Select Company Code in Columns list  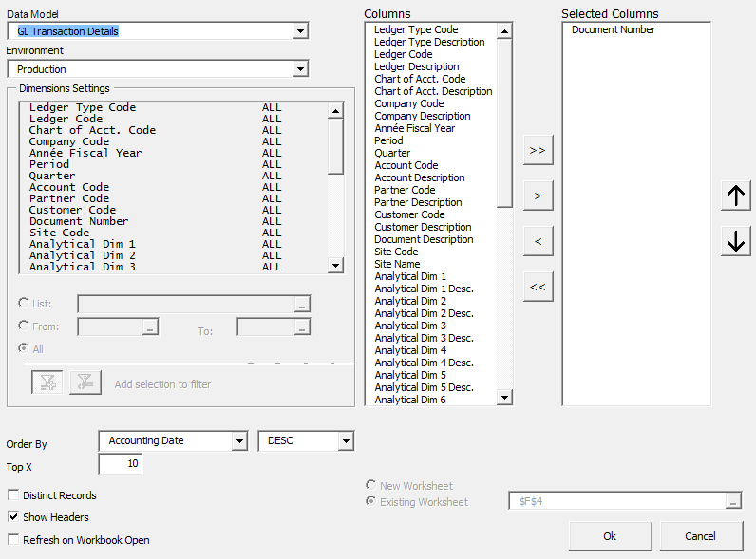[x=409, y=103]
